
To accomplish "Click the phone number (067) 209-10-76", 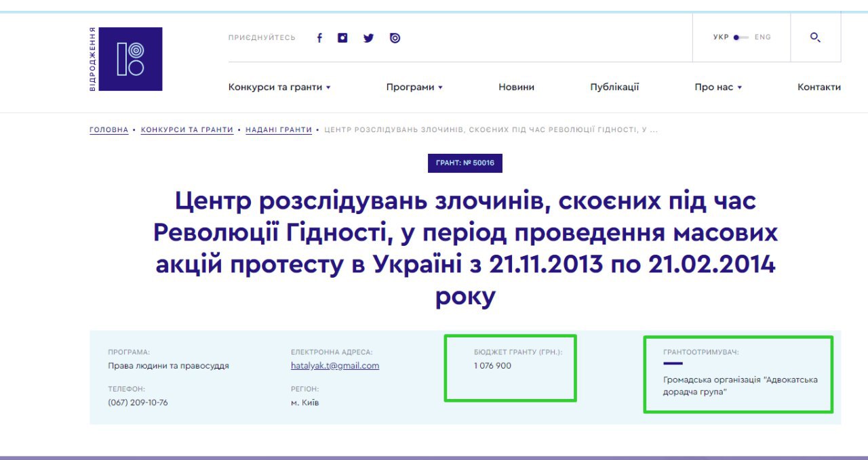I will (138, 402).
